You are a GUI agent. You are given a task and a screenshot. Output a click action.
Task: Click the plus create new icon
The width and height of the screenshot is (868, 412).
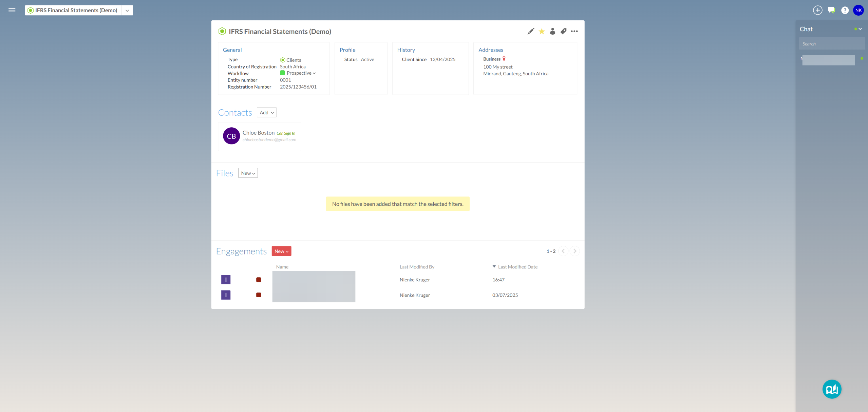click(x=817, y=10)
